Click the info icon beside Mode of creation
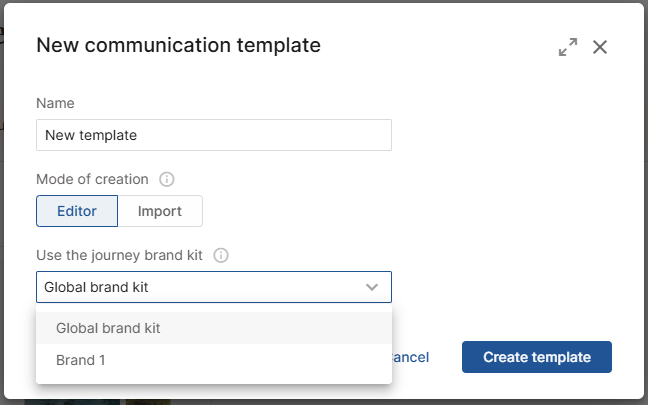The image size is (648, 405). [x=167, y=180]
